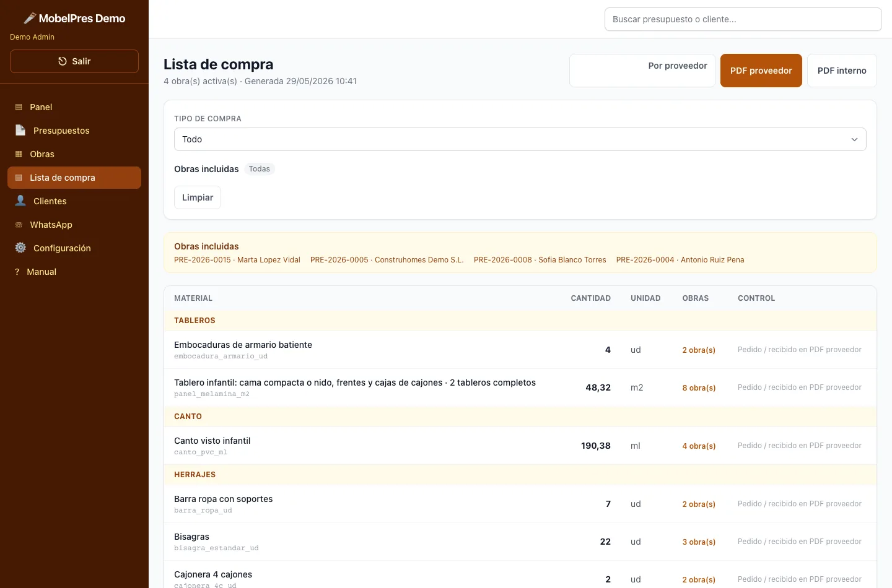Click the Clientes person icon
The image size is (892, 588).
tap(20, 201)
